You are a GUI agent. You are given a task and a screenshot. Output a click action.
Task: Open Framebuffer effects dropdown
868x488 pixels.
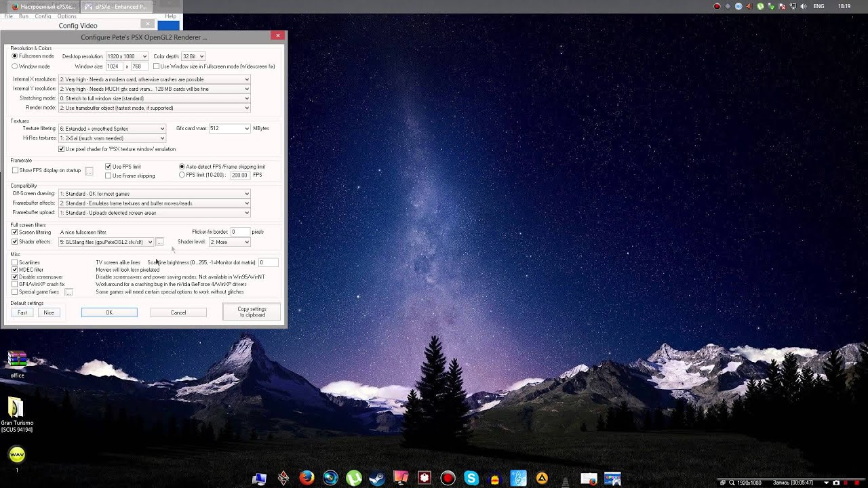click(155, 203)
